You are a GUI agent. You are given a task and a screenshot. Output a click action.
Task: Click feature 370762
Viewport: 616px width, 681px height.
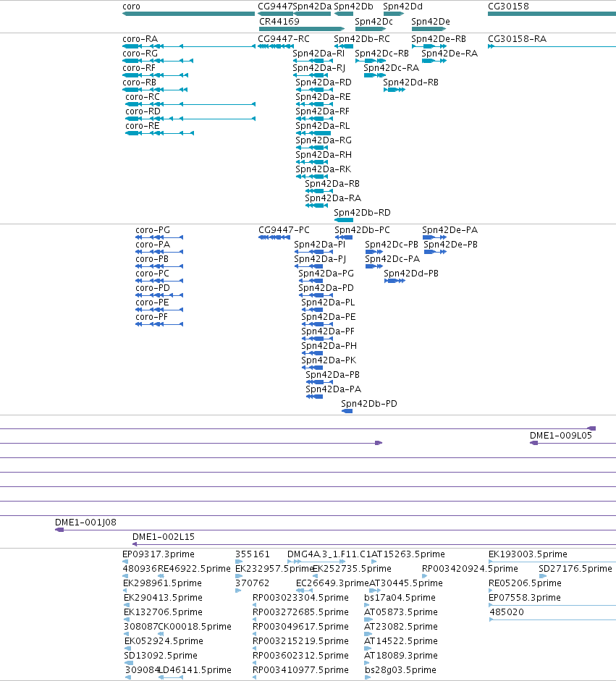(238, 591)
